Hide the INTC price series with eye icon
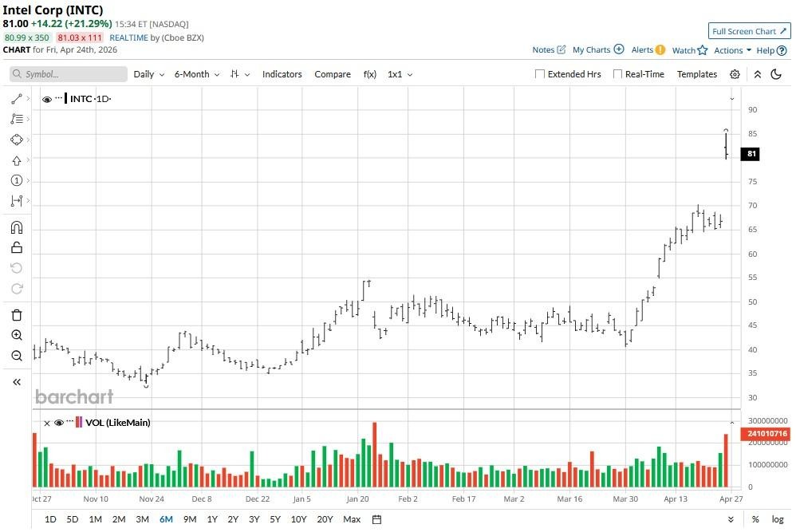The width and height of the screenshot is (796, 532). 47,100
